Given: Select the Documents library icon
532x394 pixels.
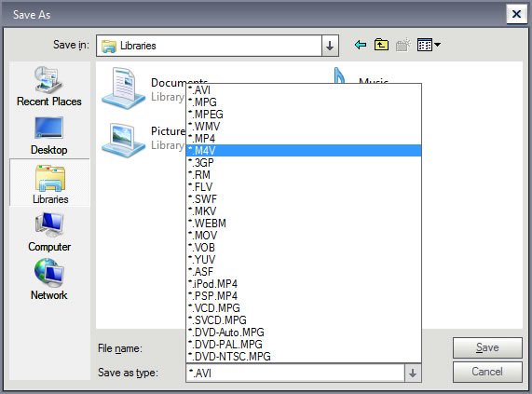Looking at the screenshot, I should pos(124,88).
